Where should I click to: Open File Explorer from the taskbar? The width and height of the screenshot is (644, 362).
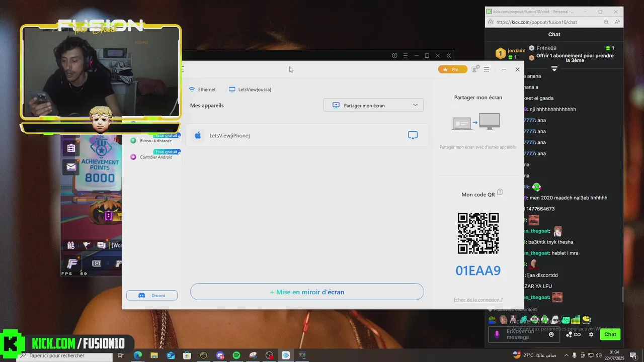coord(154,355)
